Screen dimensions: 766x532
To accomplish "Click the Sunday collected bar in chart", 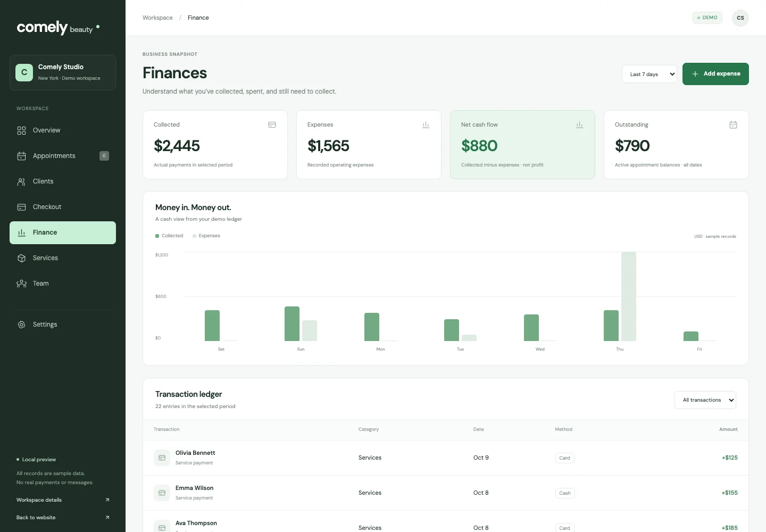I will tap(292, 323).
